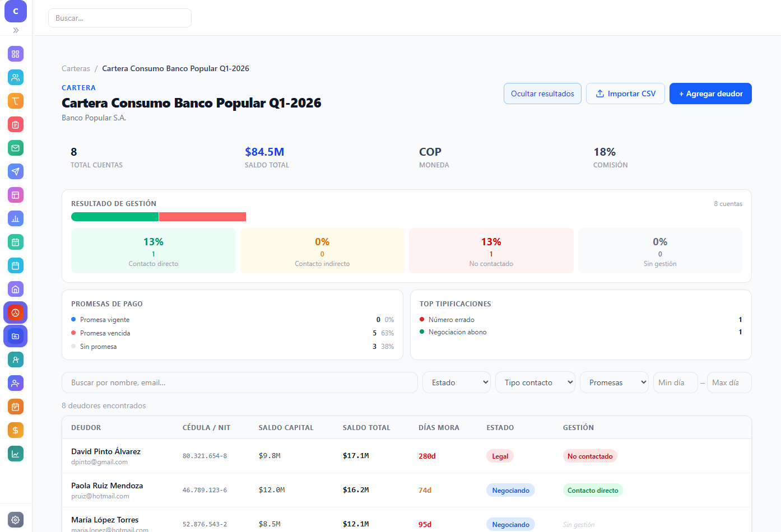Sort by SALDO TOTAL column header
Image resolution: width=781 pixels, height=532 pixels.
point(366,427)
